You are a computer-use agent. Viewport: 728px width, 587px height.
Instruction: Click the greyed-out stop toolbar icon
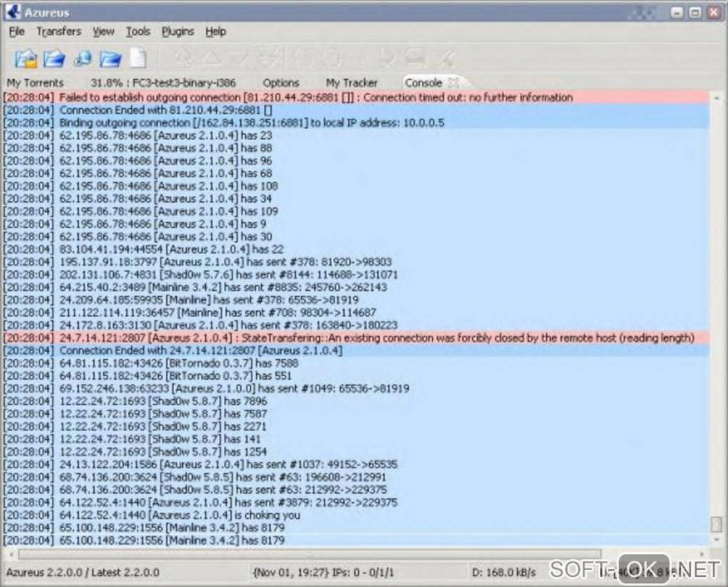(415, 58)
